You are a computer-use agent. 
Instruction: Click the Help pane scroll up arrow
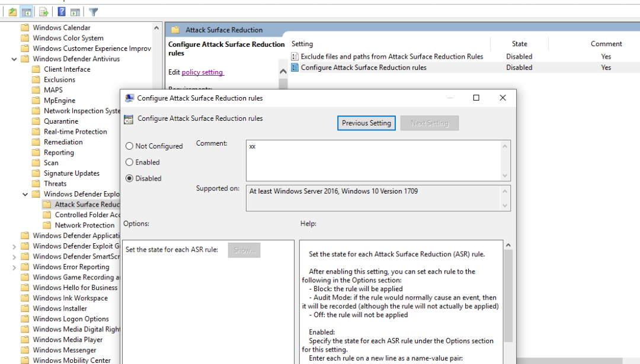(x=508, y=245)
